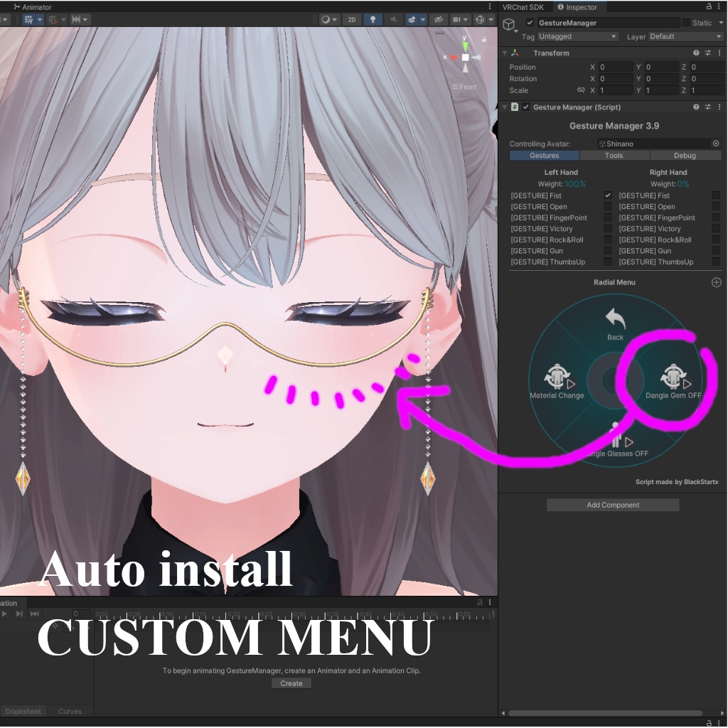The height and width of the screenshot is (728, 728).
Task: Enable the Static checkbox
Action: pyautogui.click(x=686, y=22)
